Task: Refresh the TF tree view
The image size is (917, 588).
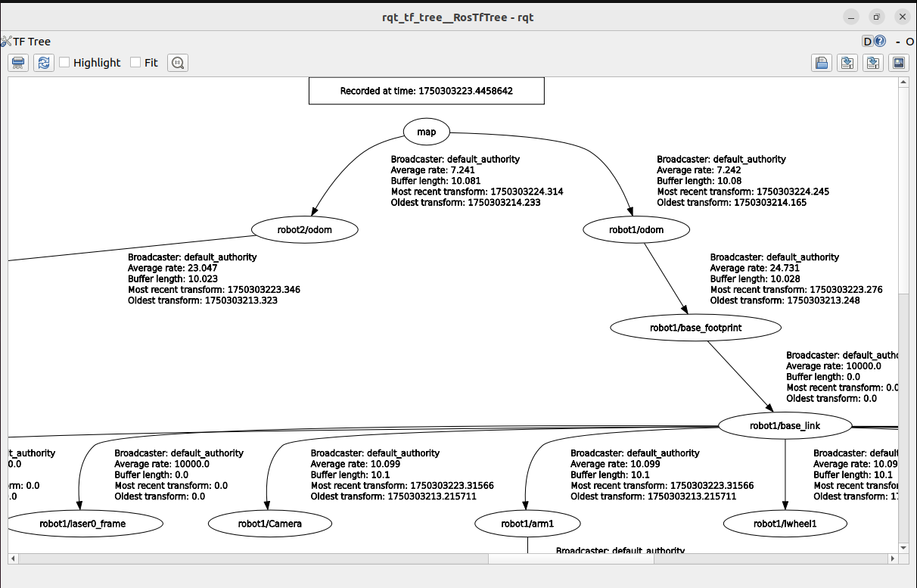Action: click(44, 63)
